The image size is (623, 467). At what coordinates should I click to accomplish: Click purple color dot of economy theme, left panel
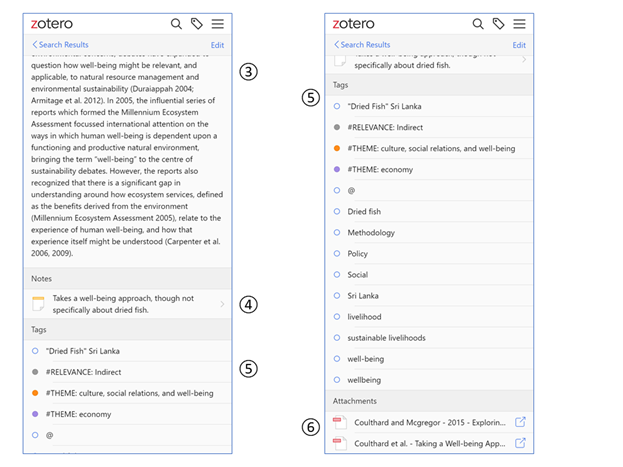pyautogui.click(x=35, y=414)
